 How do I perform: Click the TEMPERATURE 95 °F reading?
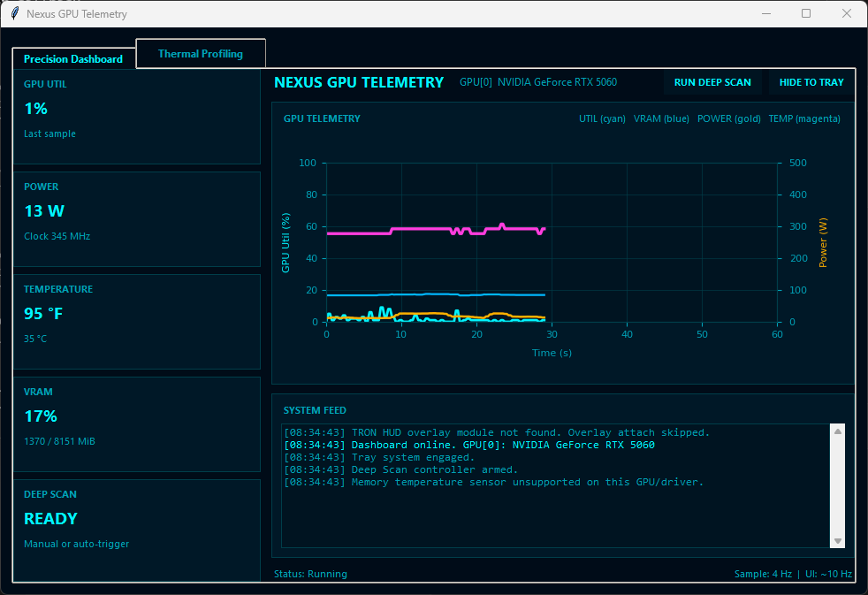(x=44, y=314)
